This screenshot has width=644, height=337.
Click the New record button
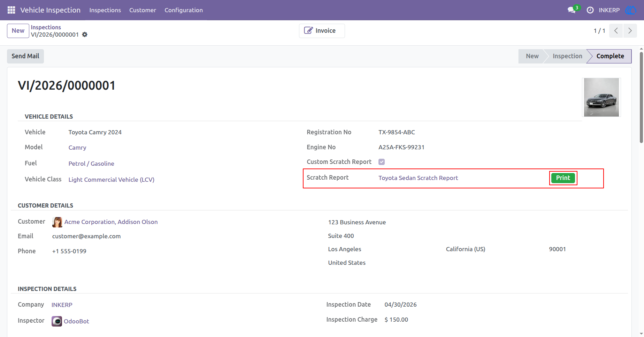pos(18,31)
